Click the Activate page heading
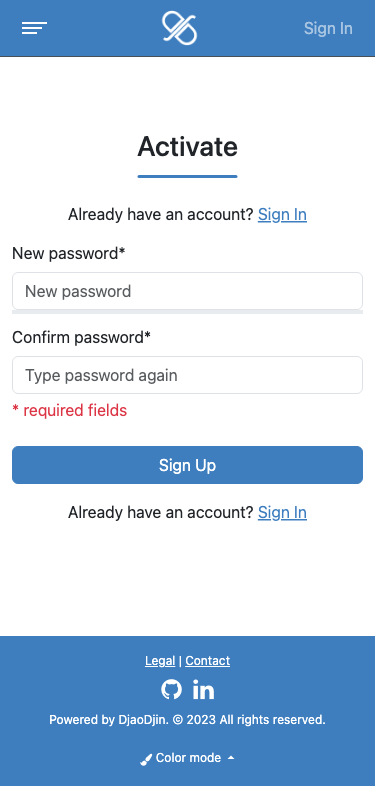Screen dimensions: 375x786 (x=188, y=146)
